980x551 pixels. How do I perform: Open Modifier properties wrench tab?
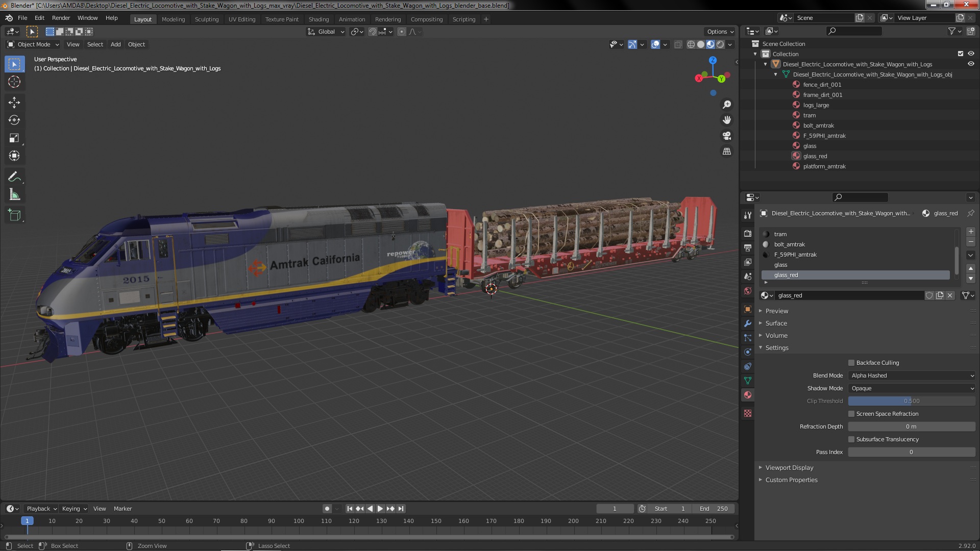pos(748,323)
